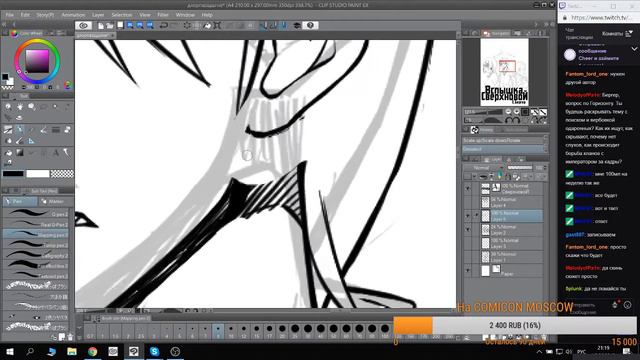Select the white sub color swatch
The height and width of the screenshot is (360, 640).
[x=38, y=174]
